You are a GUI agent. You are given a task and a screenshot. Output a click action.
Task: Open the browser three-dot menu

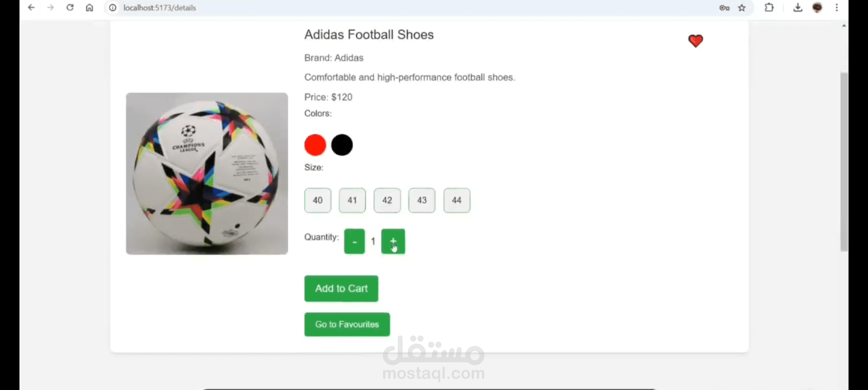coord(837,8)
